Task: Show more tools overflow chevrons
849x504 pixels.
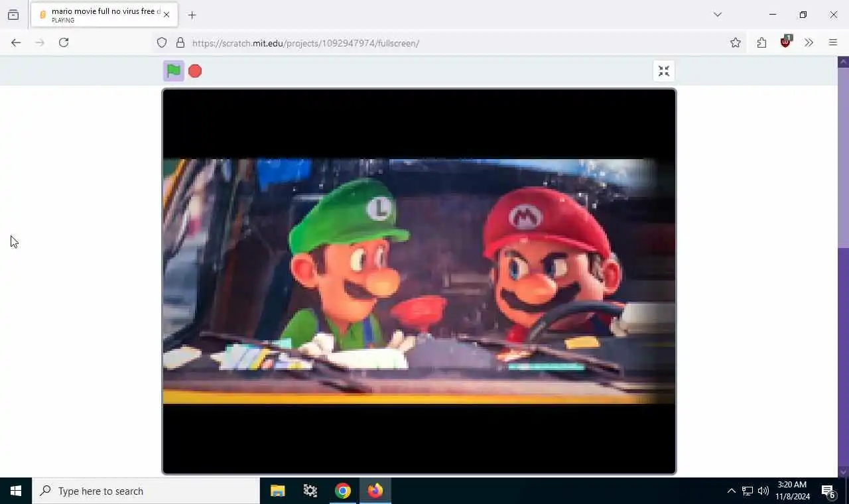Action: (x=809, y=42)
